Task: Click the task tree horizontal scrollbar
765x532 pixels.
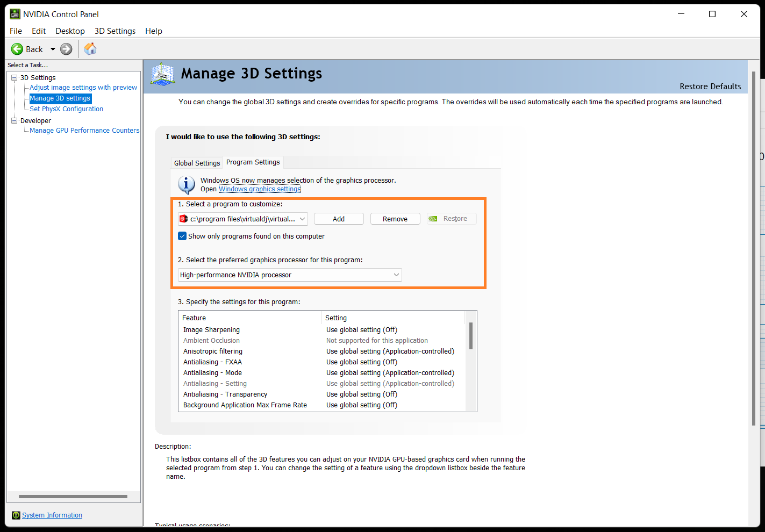Action: pyautogui.click(x=73, y=497)
